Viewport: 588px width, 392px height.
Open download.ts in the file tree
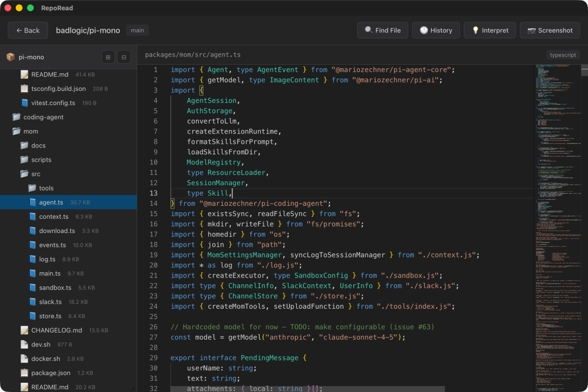point(68,231)
